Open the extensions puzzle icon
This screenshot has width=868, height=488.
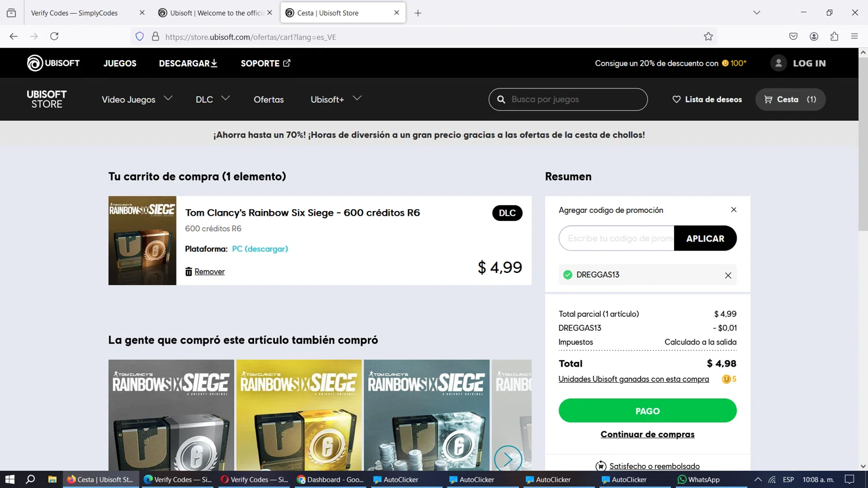tap(834, 36)
